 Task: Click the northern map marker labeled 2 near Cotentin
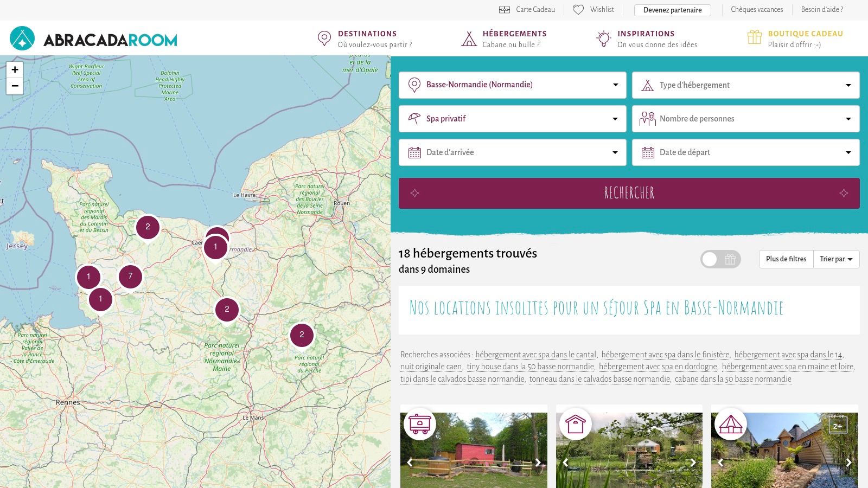(x=148, y=227)
